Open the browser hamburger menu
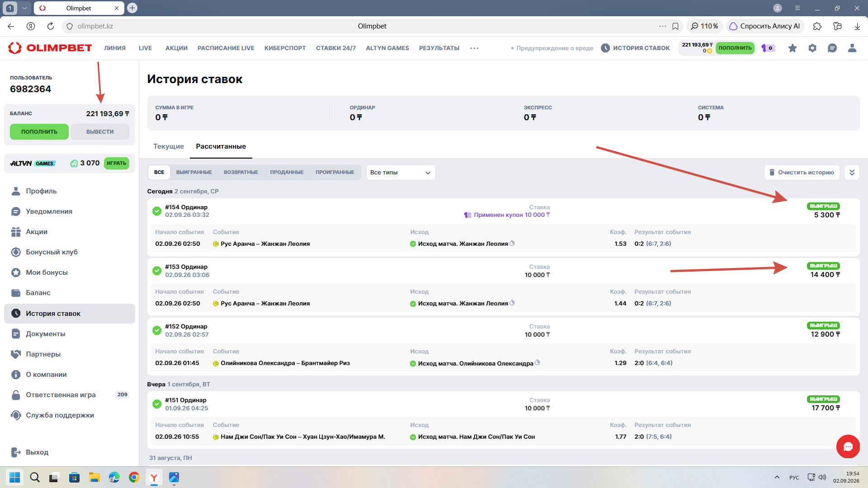 coord(797,8)
